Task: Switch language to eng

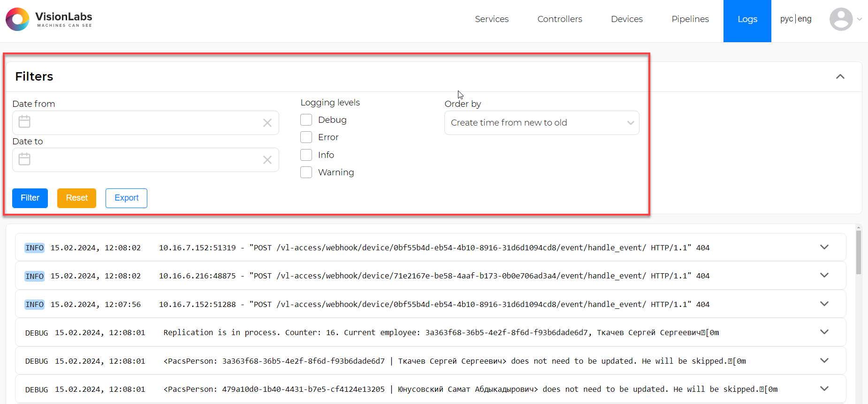Action: coord(805,19)
